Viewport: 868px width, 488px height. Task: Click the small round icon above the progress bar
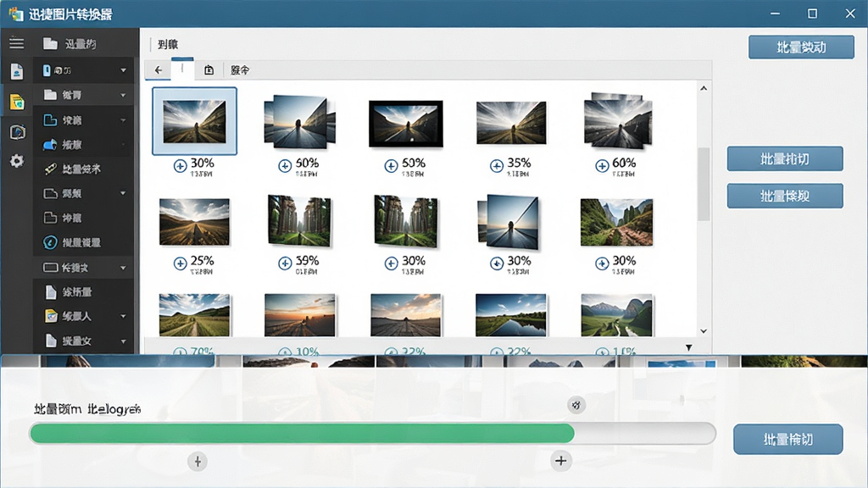576,405
